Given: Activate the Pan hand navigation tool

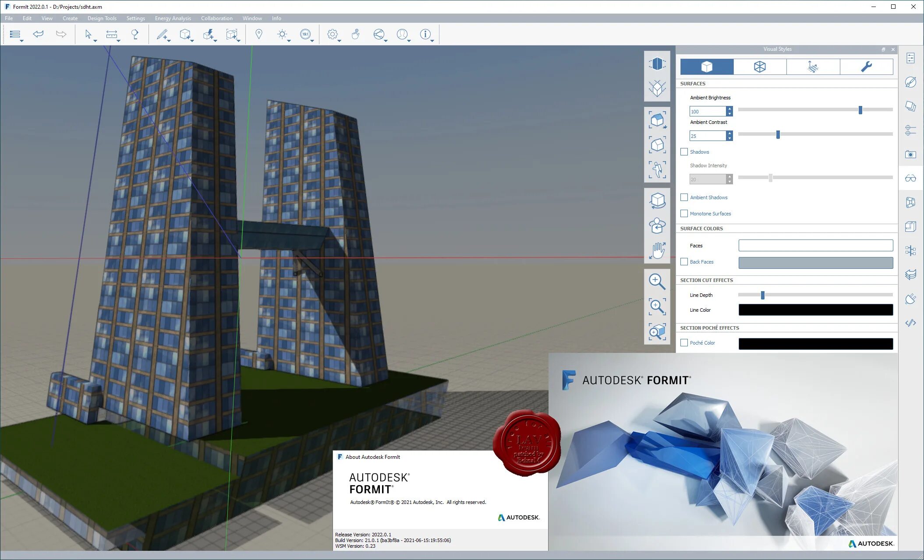Looking at the screenshot, I should 657,250.
